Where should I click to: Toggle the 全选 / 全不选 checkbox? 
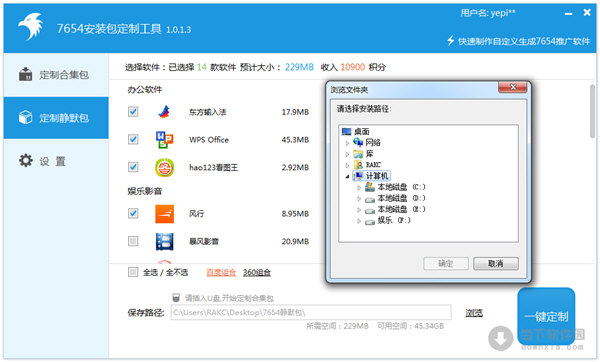point(133,272)
